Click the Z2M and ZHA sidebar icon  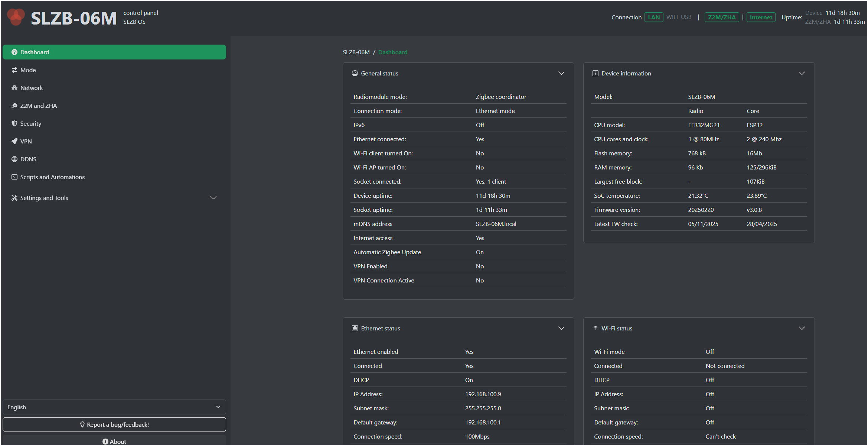(x=14, y=106)
